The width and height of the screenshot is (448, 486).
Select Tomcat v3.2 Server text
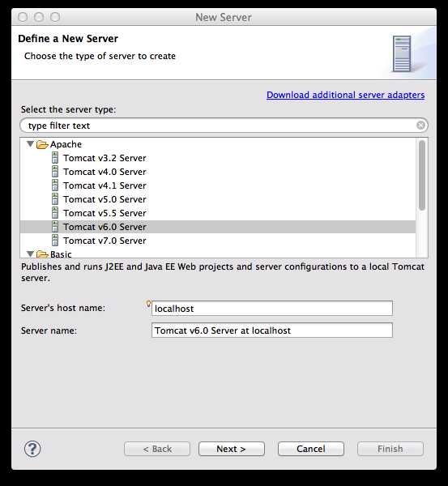click(105, 158)
